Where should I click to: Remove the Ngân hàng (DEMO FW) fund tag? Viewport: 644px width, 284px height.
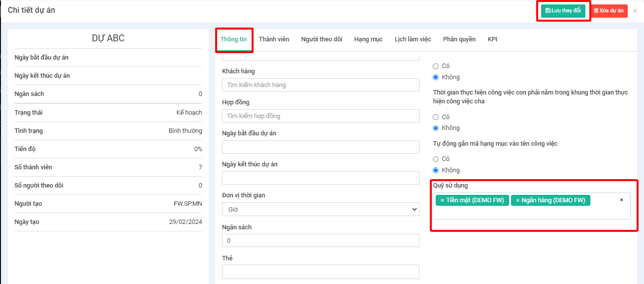tap(517, 200)
